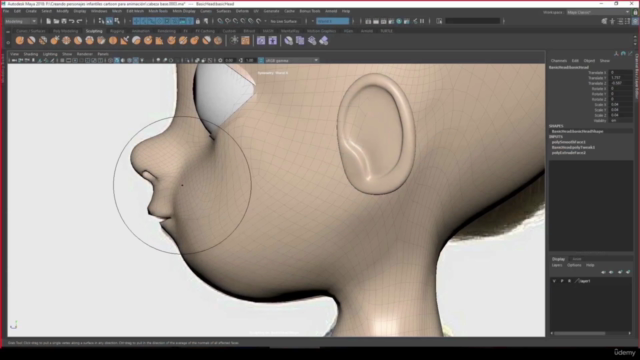Open the shelf options menu at left
Image resolution: width=640 pixels, height=360 pixels.
(x=8, y=42)
